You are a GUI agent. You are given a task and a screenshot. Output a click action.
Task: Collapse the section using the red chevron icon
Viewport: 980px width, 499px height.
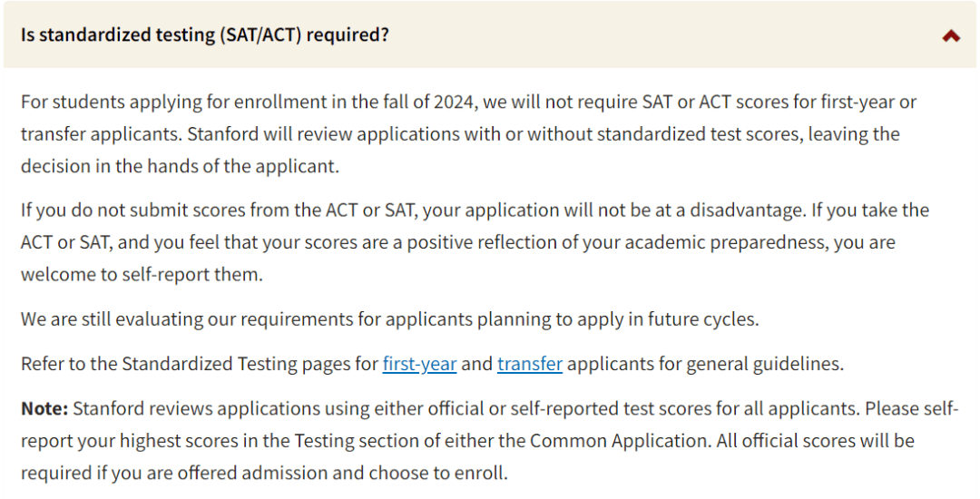coord(951,36)
